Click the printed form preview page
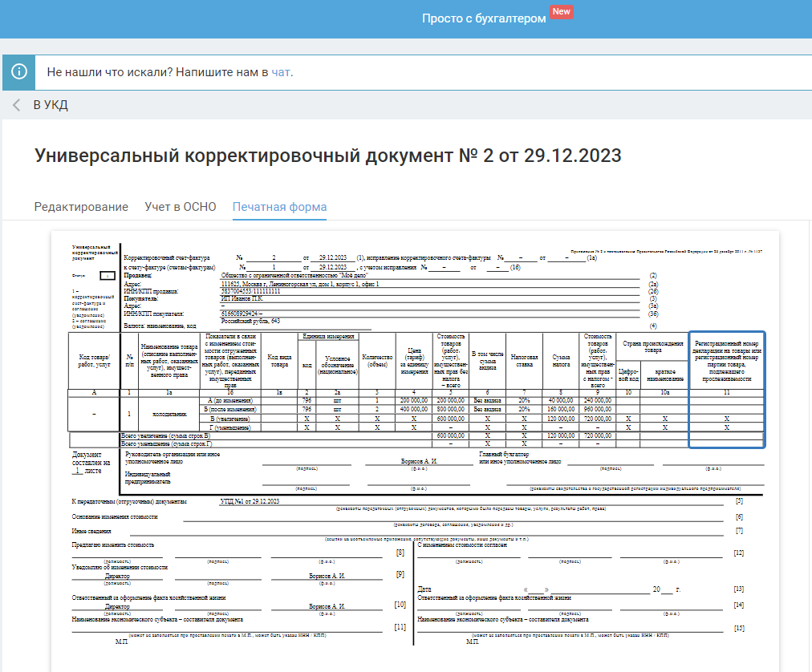Screen dimensions: 812x672 coord(415,451)
